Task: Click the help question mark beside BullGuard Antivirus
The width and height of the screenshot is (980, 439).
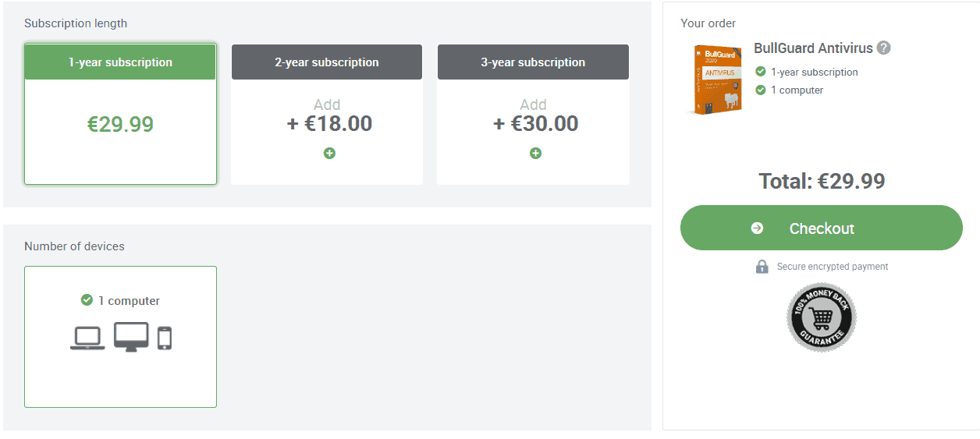Action: tap(883, 48)
